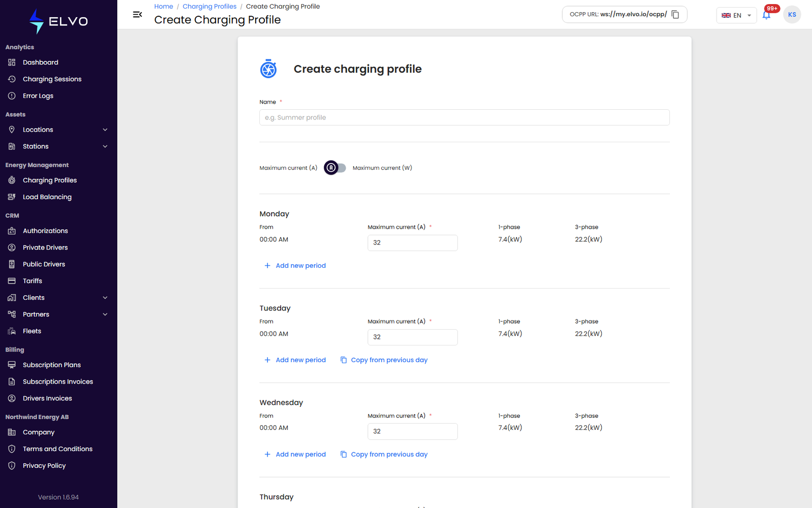Click the Authorizations badge icon
The height and width of the screenshot is (508, 812).
12,231
